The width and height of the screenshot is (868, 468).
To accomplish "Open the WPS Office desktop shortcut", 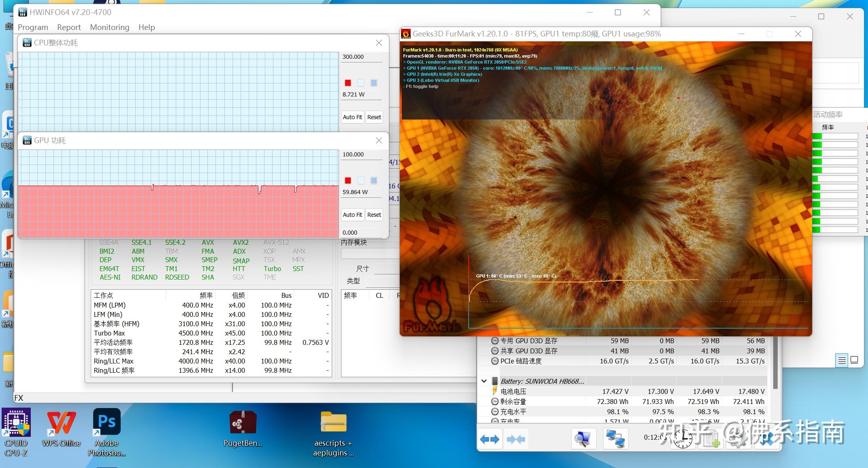I will click(x=62, y=429).
